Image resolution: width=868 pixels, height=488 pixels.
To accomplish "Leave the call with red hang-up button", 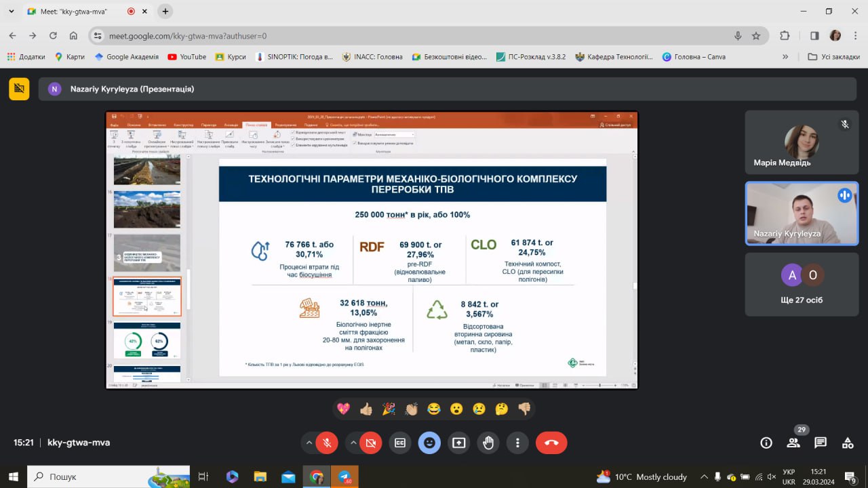I will 551,443.
